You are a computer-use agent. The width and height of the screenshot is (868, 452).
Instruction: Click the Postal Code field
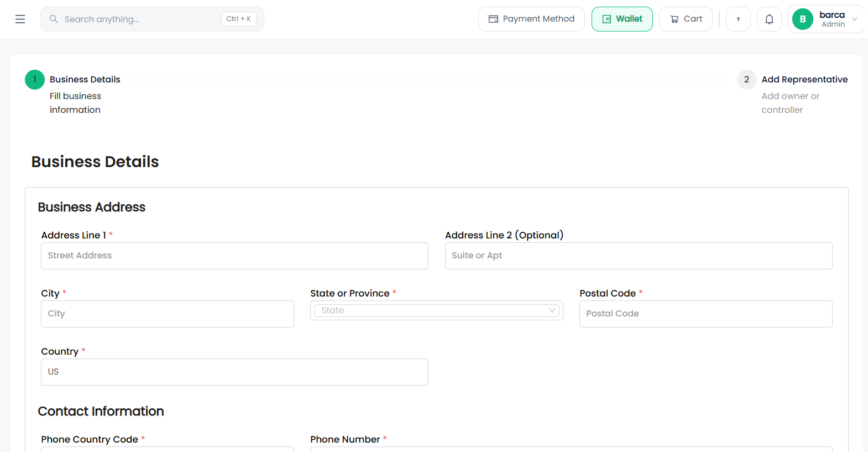click(x=706, y=314)
